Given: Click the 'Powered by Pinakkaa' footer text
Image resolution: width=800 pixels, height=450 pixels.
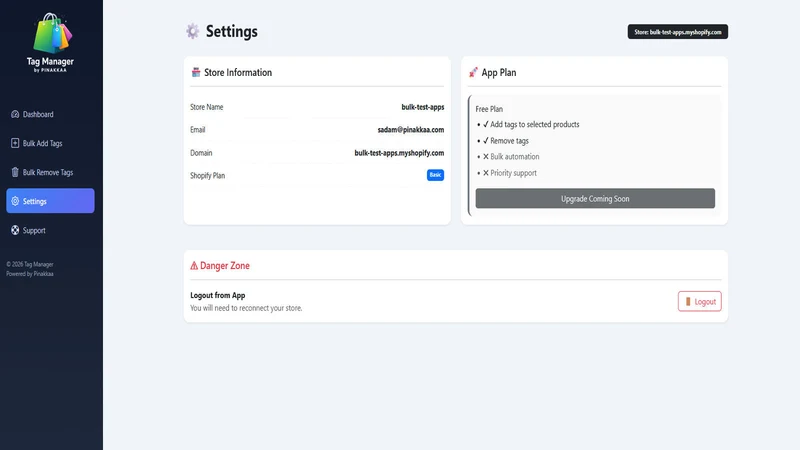Looking at the screenshot, I should click(x=30, y=274).
